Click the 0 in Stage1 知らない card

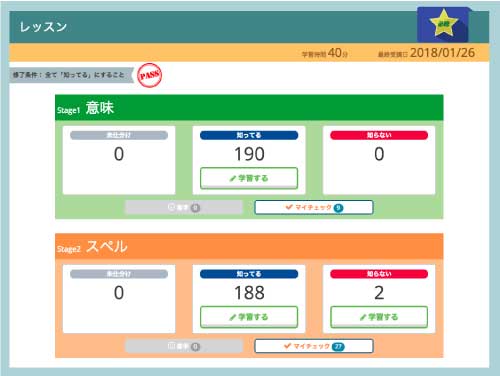[x=379, y=154]
